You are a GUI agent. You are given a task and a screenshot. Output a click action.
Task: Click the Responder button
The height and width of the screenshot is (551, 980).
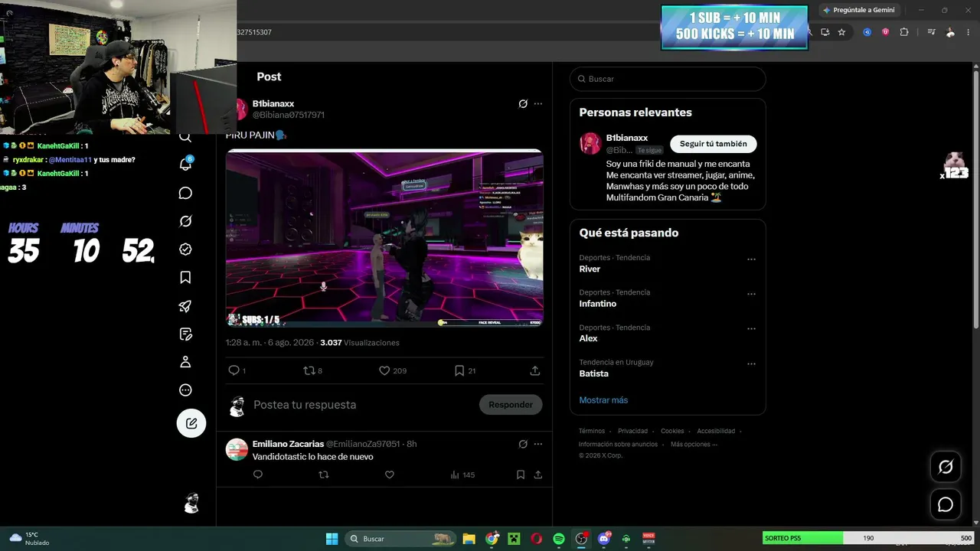pos(511,405)
